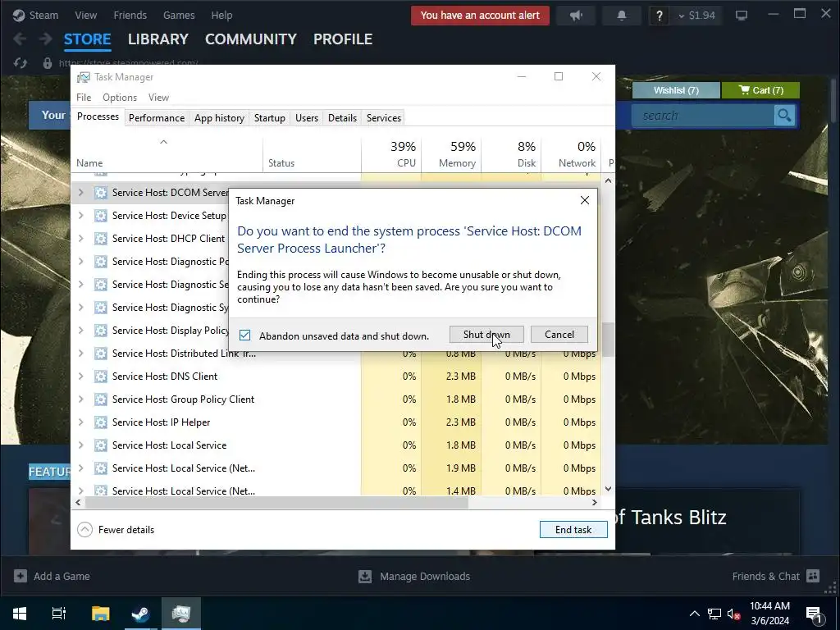Click the Task Manager horizontal scrollbar
Image resolution: width=840 pixels, height=630 pixels.
276,503
